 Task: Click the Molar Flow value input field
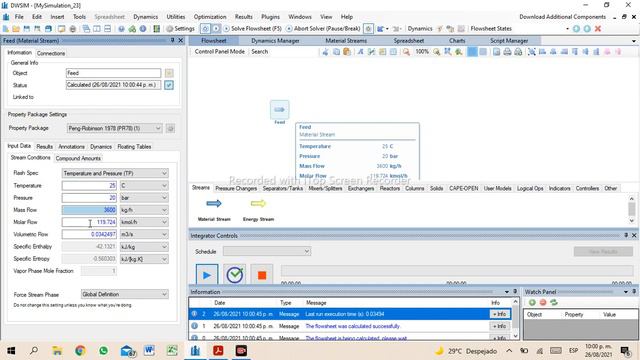(x=89, y=222)
